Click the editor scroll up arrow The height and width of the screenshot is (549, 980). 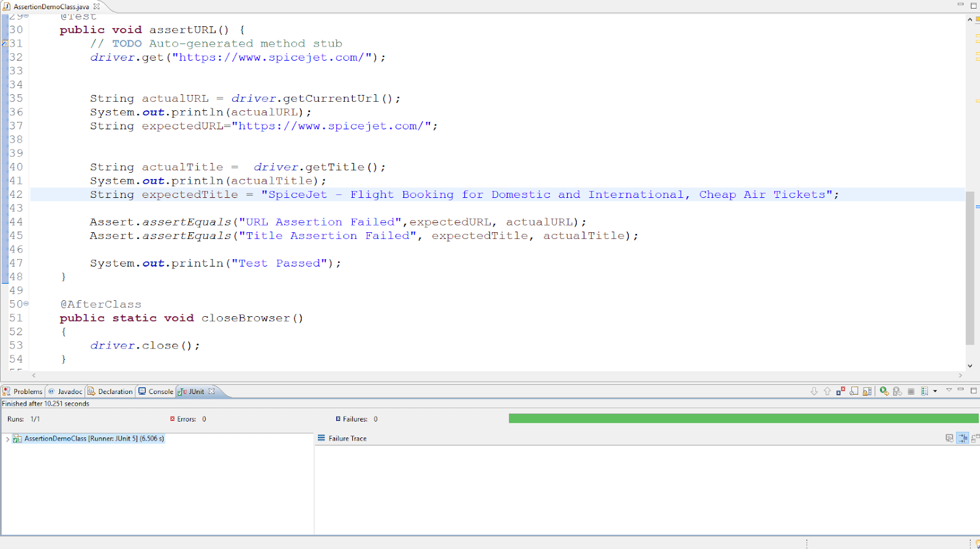[x=970, y=20]
